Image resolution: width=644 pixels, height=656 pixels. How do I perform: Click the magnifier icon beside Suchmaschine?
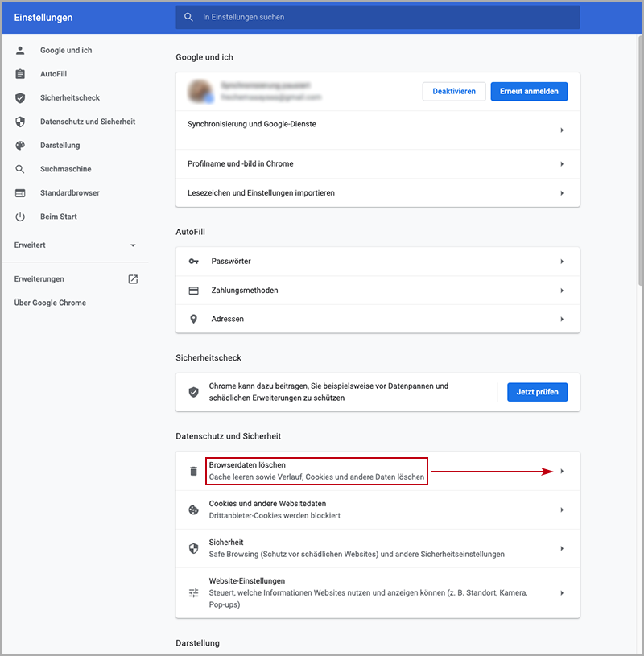coord(20,169)
